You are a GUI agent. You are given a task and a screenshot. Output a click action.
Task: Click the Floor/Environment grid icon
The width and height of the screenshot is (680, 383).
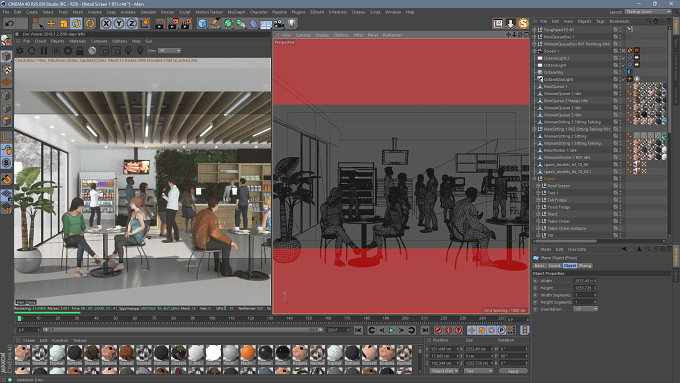tap(266, 23)
